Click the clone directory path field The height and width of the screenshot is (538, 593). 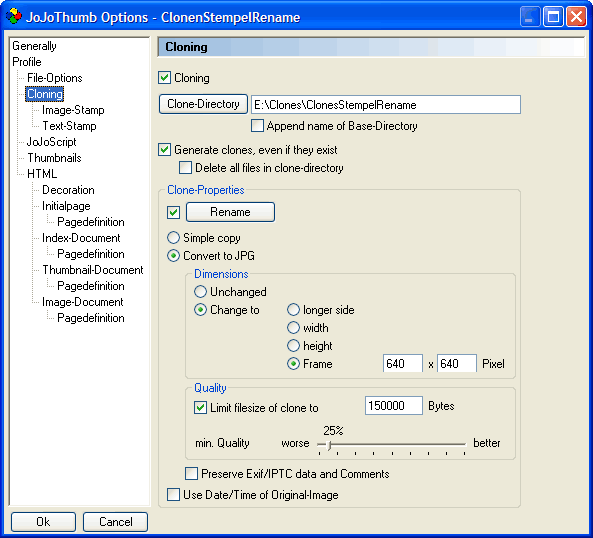[386, 105]
